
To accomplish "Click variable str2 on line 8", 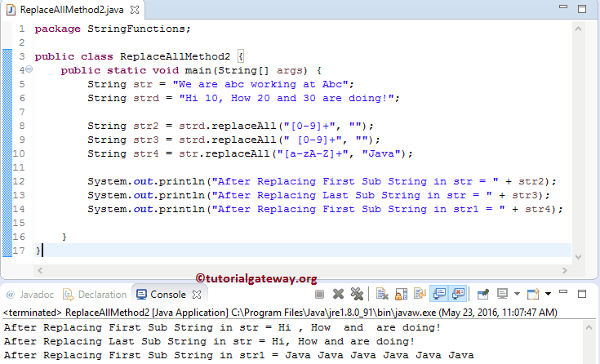I will click(146, 126).
